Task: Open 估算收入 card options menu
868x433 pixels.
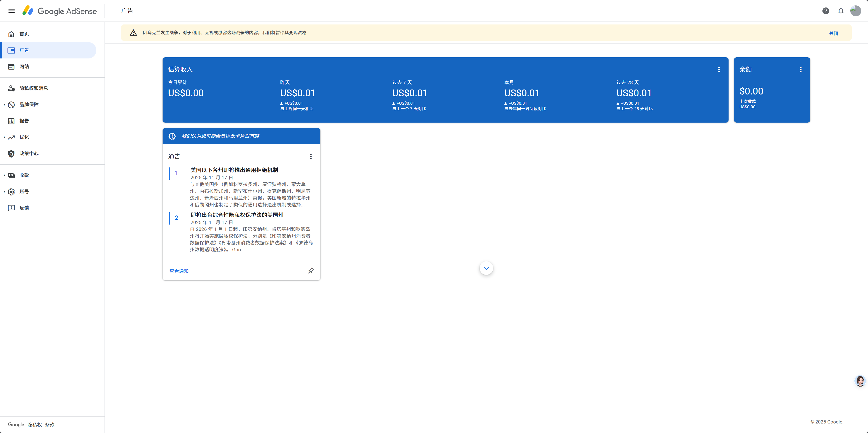Action: coord(719,69)
